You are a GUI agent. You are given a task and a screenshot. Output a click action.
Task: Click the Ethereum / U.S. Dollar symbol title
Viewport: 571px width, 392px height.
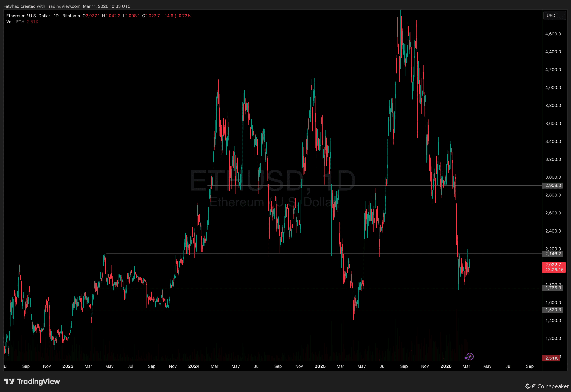pyautogui.click(x=28, y=16)
